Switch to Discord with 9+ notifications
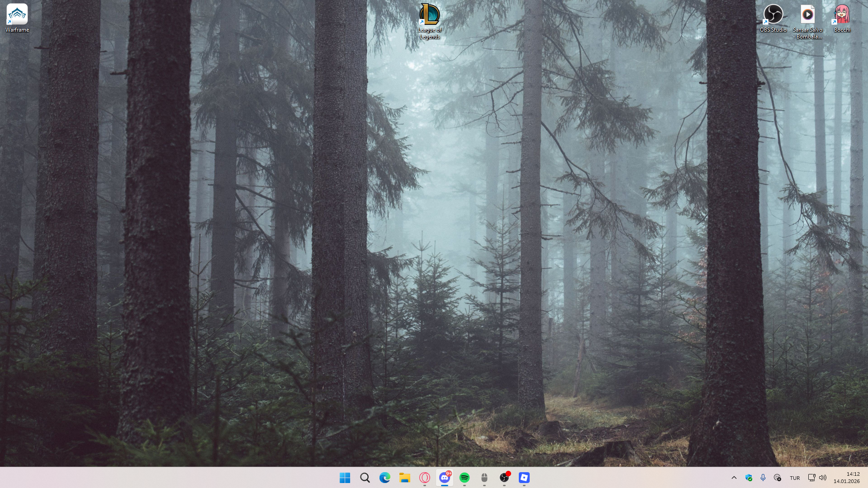 tap(445, 478)
